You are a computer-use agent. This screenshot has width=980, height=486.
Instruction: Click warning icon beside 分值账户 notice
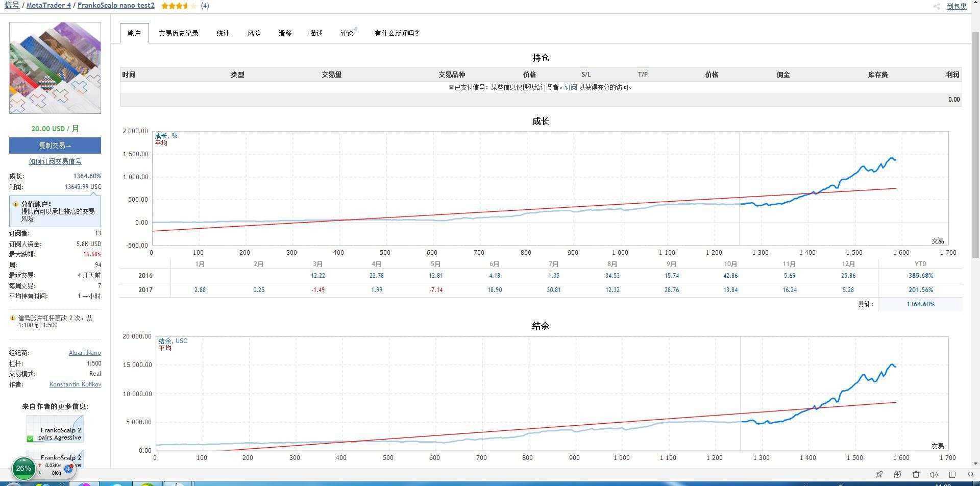coord(16,204)
